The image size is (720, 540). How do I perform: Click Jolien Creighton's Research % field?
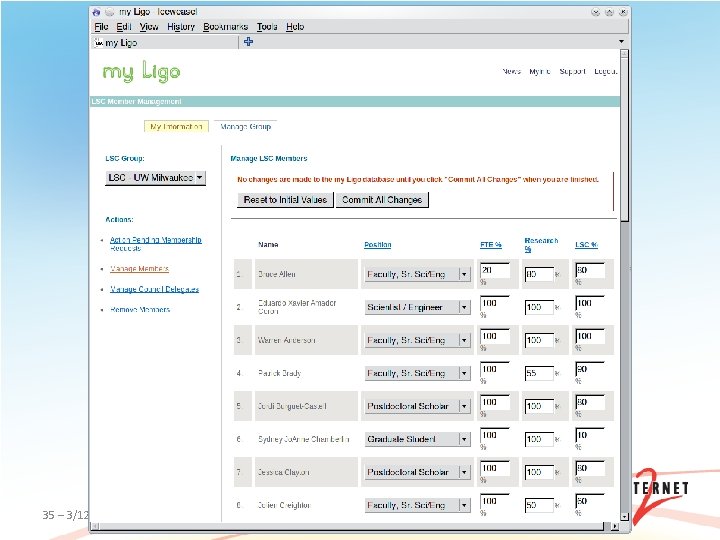pos(539,505)
